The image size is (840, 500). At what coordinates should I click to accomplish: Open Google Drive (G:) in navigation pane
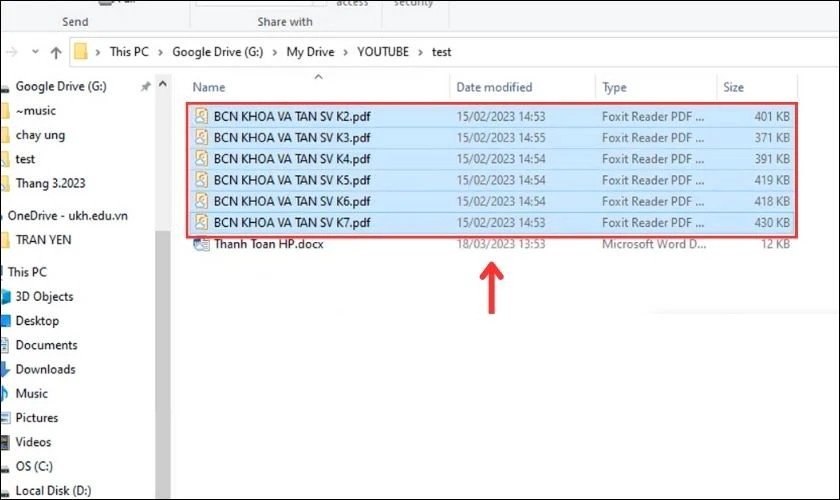pos(61,86)
